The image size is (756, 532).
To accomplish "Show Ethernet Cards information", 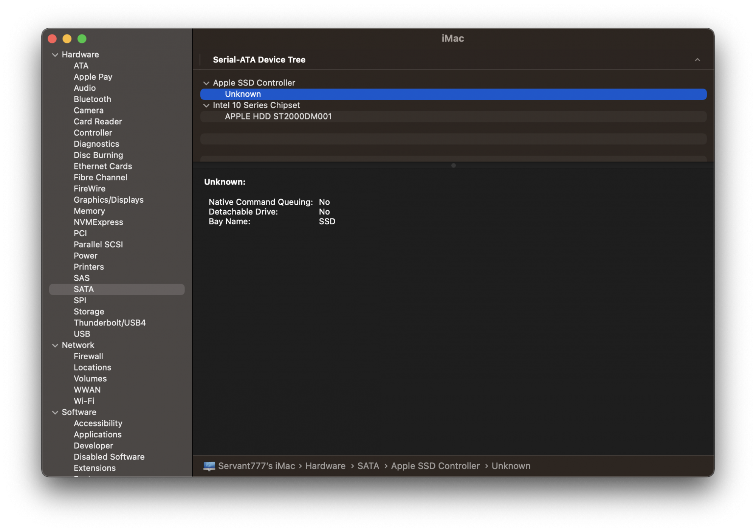I will [x=103, y=166].
